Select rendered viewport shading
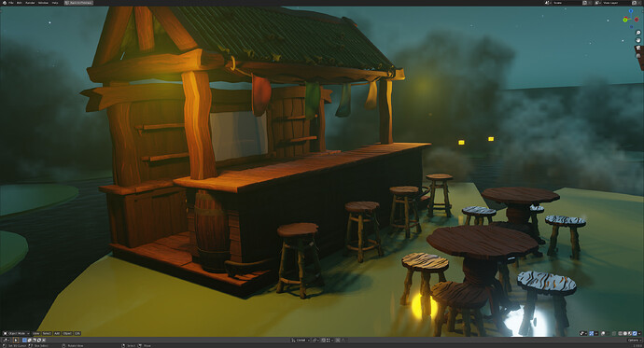 pyautogui.click(x=635, y=334)
